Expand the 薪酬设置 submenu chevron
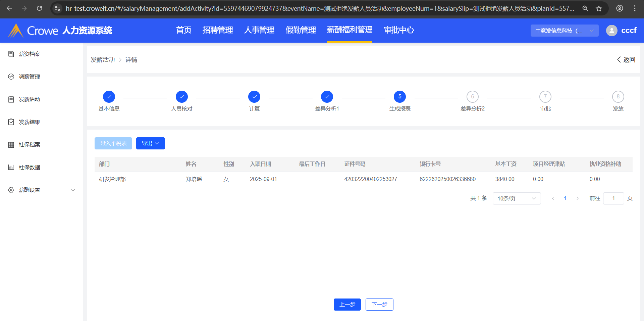 click(73, 190)
